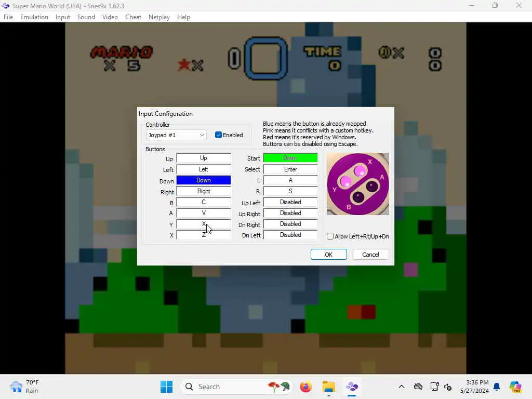Select the blue Down mapping field

pyautogui.click(x=204, y=180)
